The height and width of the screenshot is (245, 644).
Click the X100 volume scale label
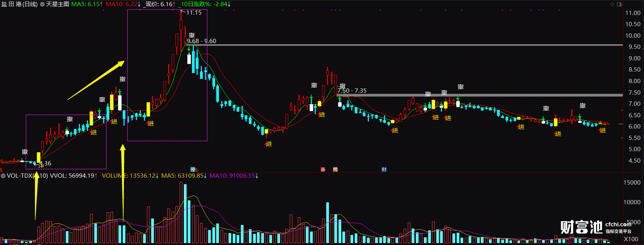pos(631,240)
